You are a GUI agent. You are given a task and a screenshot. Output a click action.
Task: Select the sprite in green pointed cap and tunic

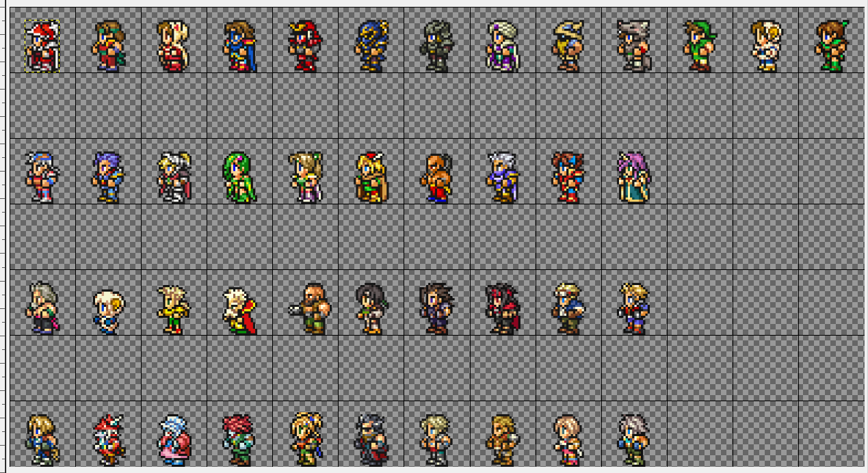coord(700,46)
